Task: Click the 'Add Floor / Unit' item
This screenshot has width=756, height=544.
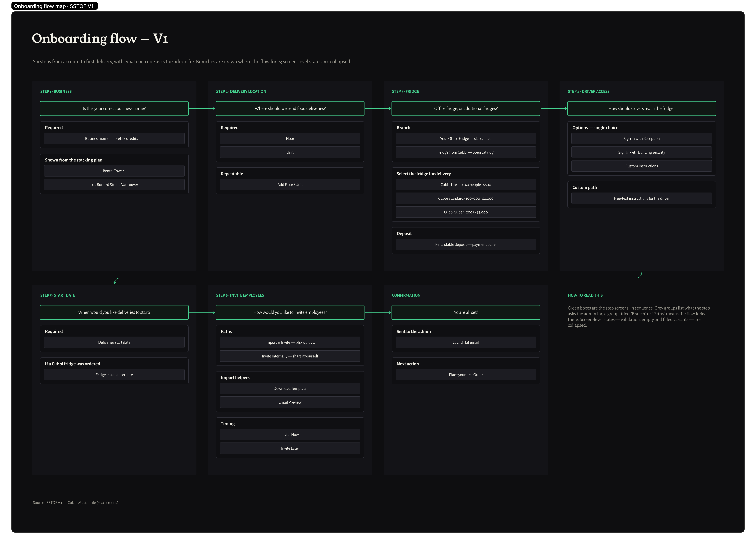Action: pyautogui.click(x=290, y=185)
